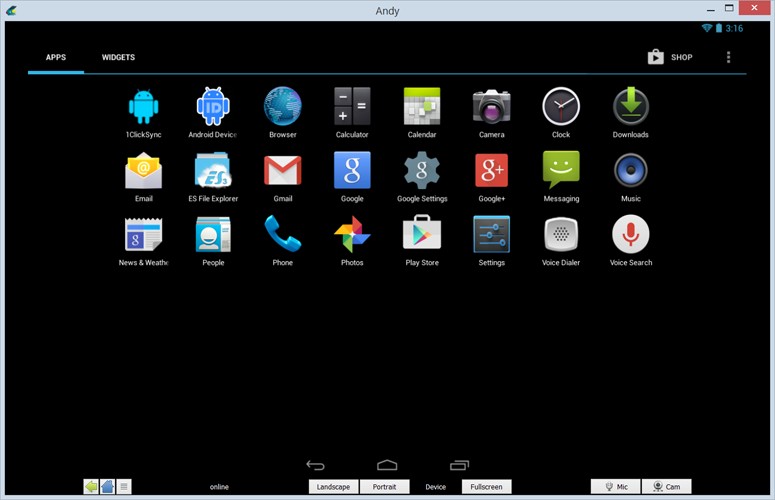Click the Landscape orientation button

(x=333, y=487)
